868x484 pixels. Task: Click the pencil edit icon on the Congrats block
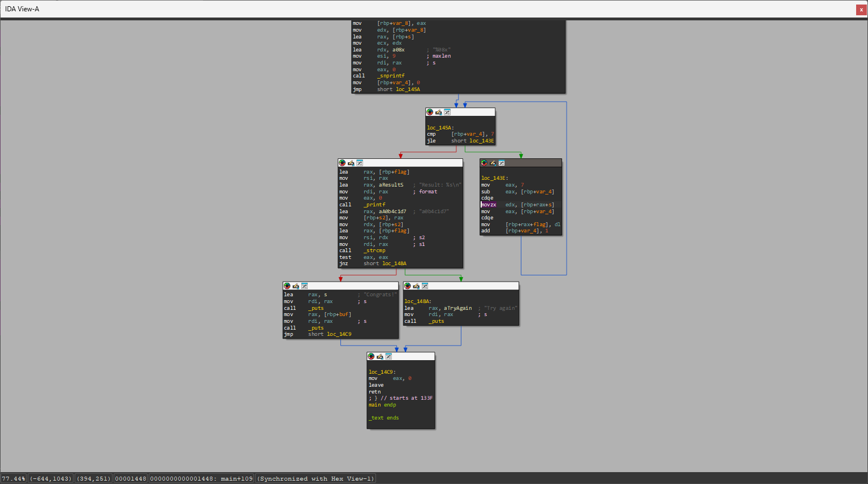[x=295, y=286]
